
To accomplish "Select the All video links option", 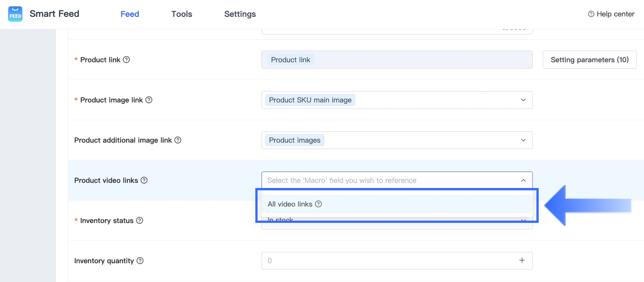I will (290, 204).
